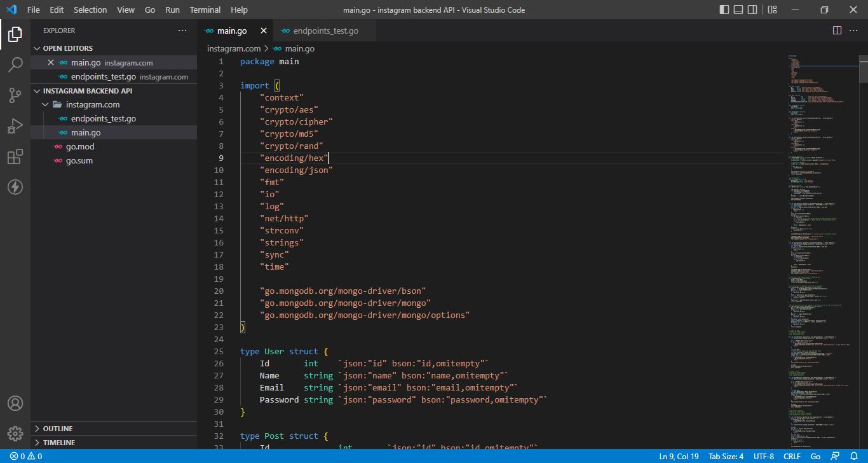The height and width of the screenshot is (463, 868).
Task: Open the lightning bolt extension view
Action: pos(15,187)
